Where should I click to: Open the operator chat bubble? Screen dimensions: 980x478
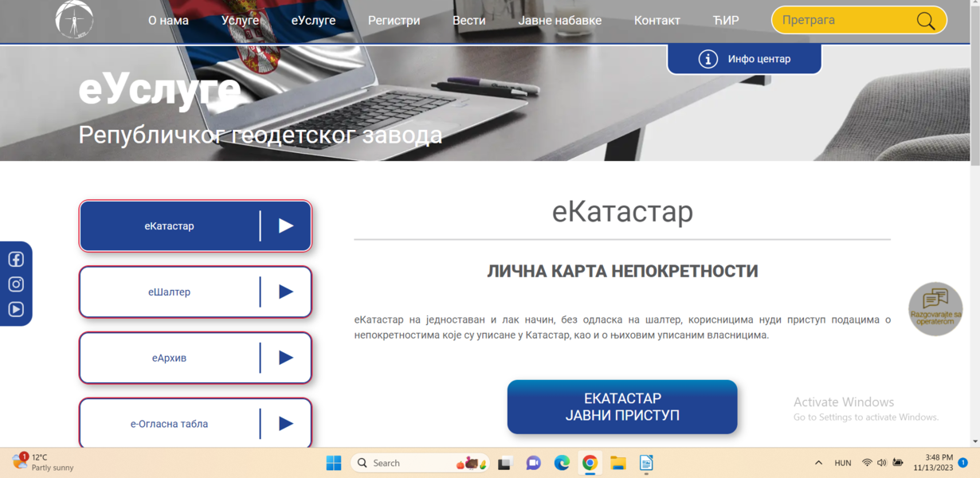coord(935,308)
